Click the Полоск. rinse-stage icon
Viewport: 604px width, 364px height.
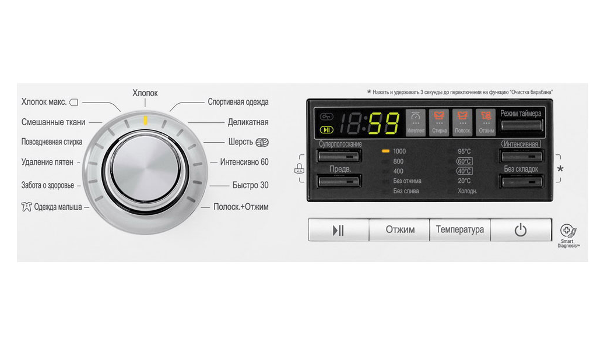(463, 122)
